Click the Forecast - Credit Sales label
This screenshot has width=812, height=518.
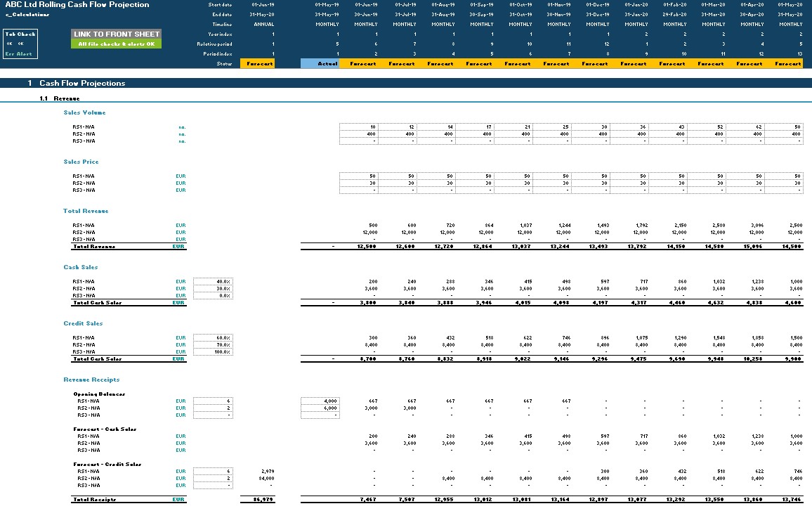point(107,465)
